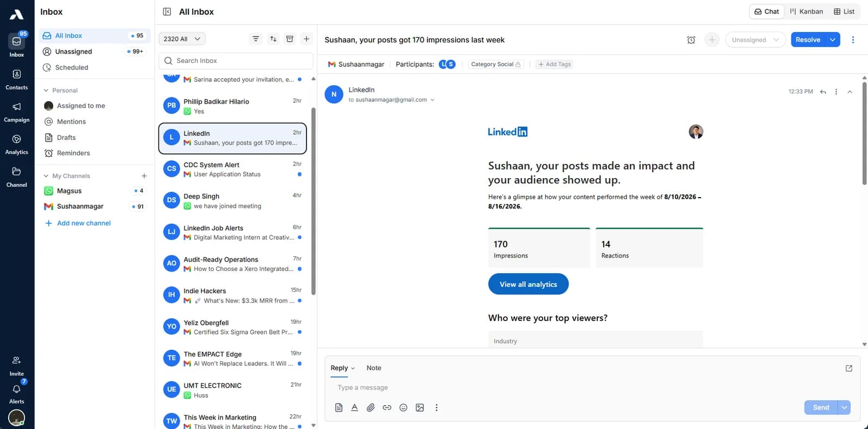Screen dimensions: 868x429
Task: Select Magsus WhatsApp channel
Action: (x=94, y=191)
